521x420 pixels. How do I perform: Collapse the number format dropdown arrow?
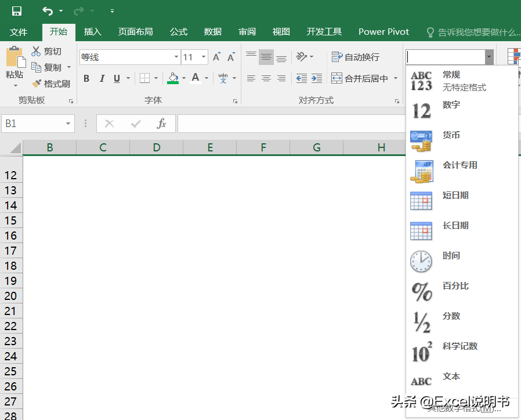pos(489,57)
